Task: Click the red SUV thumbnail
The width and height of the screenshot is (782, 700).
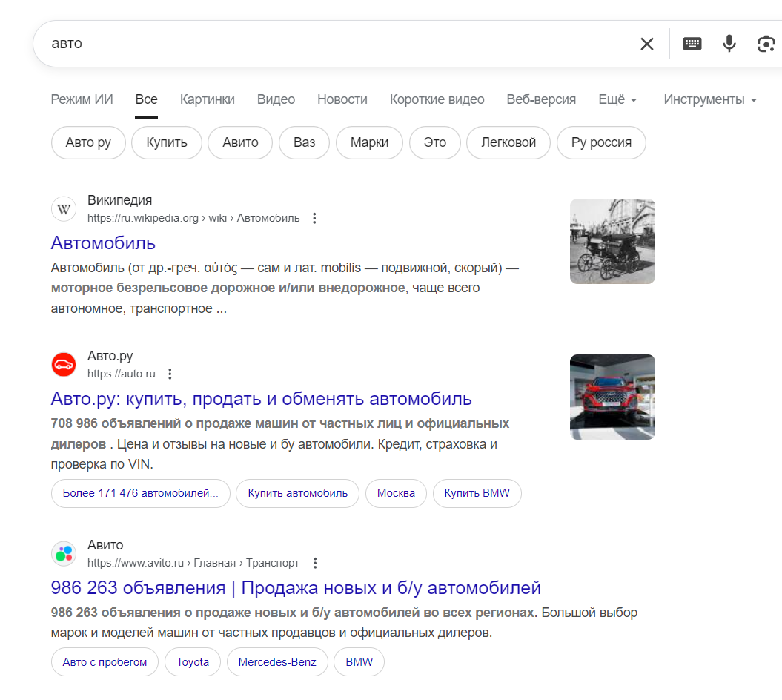Action: pyautogui.click(x=612, y=397)
